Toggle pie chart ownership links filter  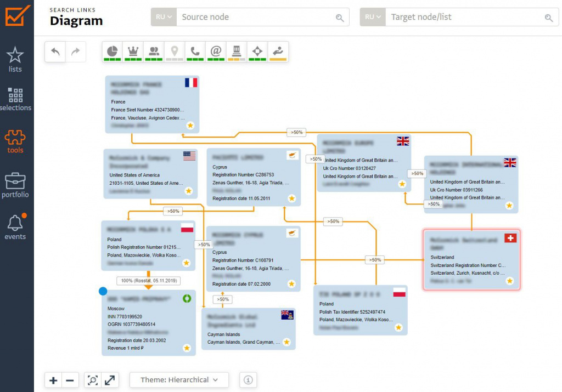click(112, 52)
